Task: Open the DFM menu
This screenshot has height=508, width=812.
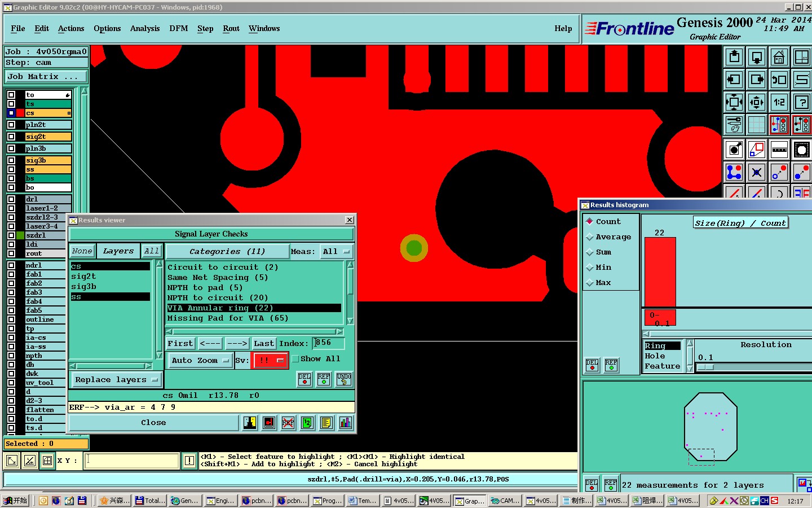Action: click(179, 28)
